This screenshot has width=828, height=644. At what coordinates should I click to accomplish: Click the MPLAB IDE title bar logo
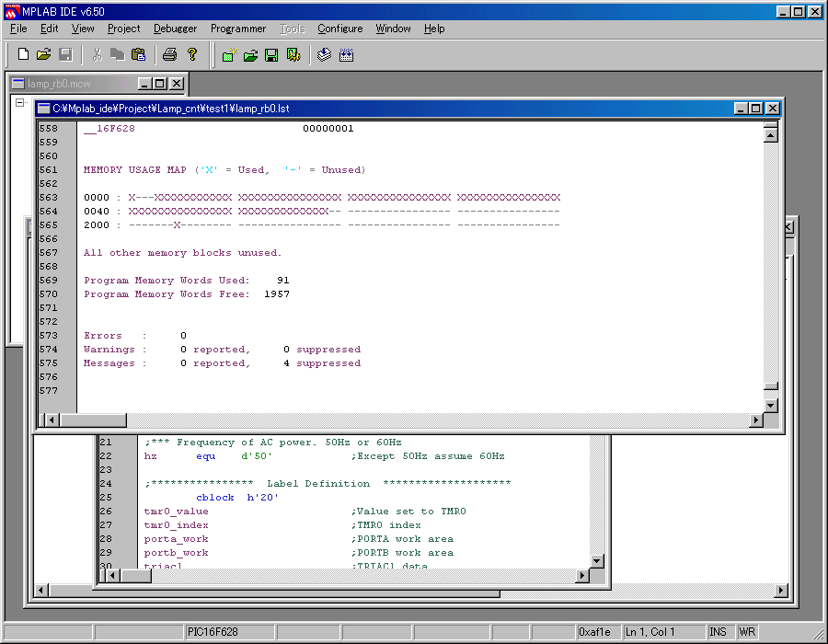coord(12,12)
